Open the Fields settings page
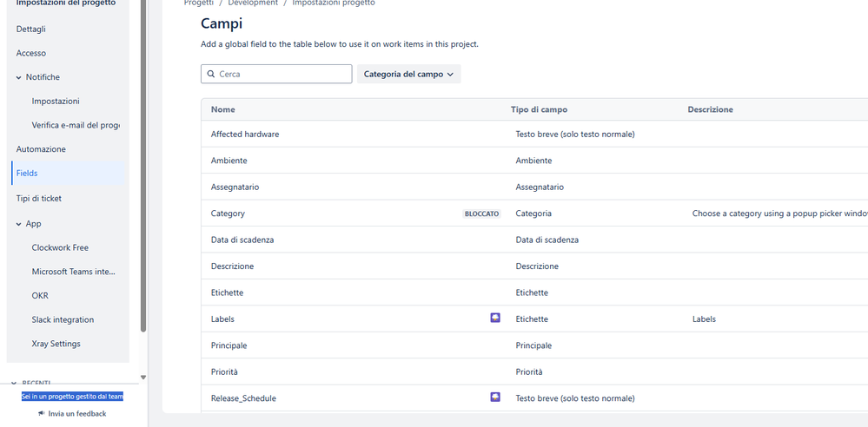The height and width of the screenshot is (427, 868). (27, 174)
